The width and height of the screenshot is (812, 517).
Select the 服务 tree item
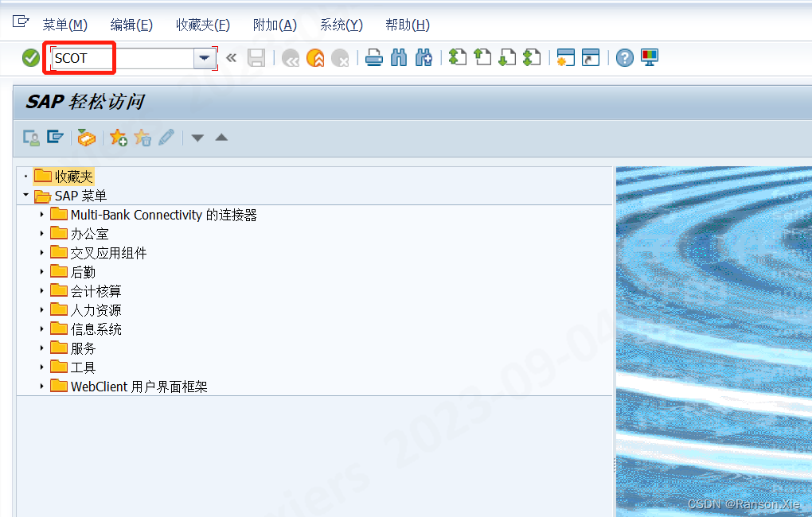(x=84, y=349)
